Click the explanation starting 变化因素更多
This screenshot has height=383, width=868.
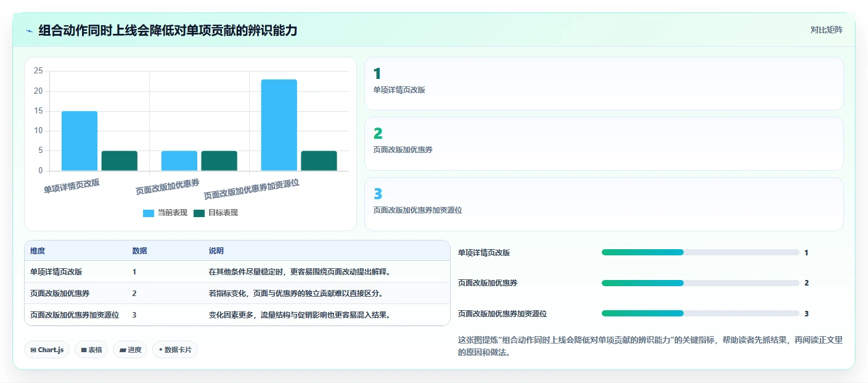click(300, 315)
